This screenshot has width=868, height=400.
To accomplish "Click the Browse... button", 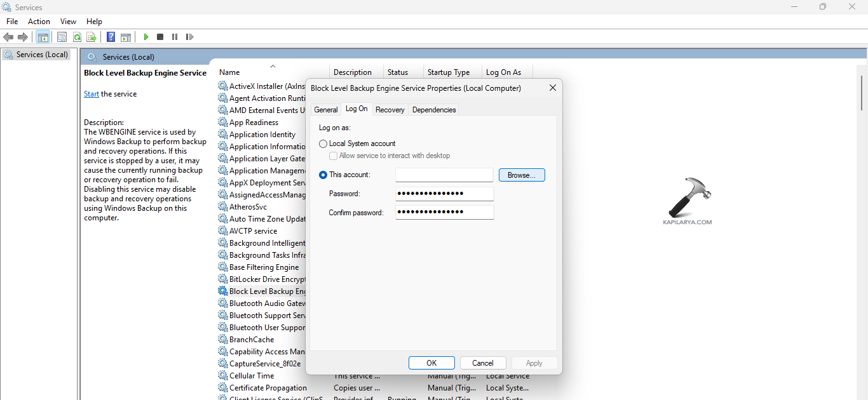I will pos(522,175).
